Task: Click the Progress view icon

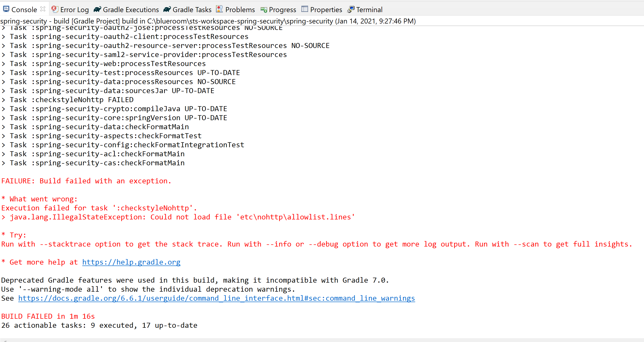Action: (264, 9)
